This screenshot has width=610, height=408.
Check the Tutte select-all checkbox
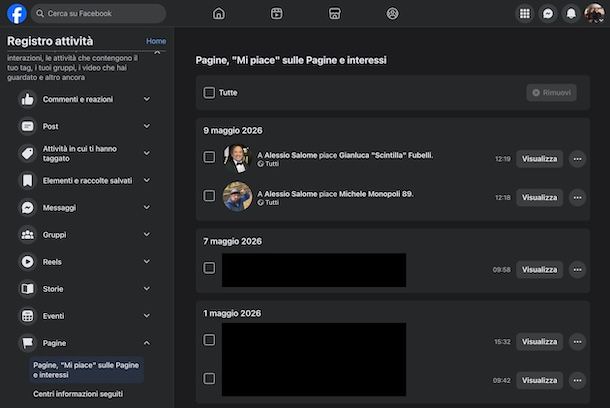209,93
